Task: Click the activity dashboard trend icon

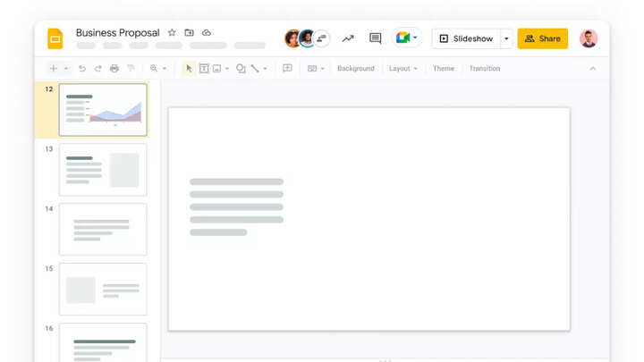Action: (348, 38)
